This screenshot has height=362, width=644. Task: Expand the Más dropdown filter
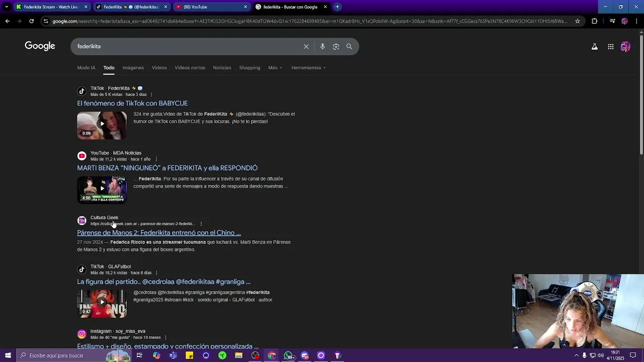pos(275,68)
